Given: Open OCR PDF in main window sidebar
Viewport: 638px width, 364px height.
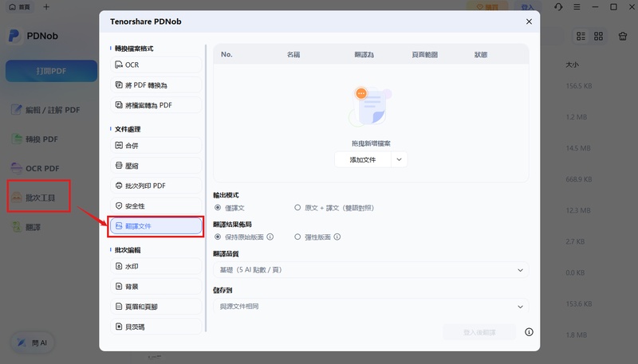Looking at the screenshot, I should tap(35, 169).
